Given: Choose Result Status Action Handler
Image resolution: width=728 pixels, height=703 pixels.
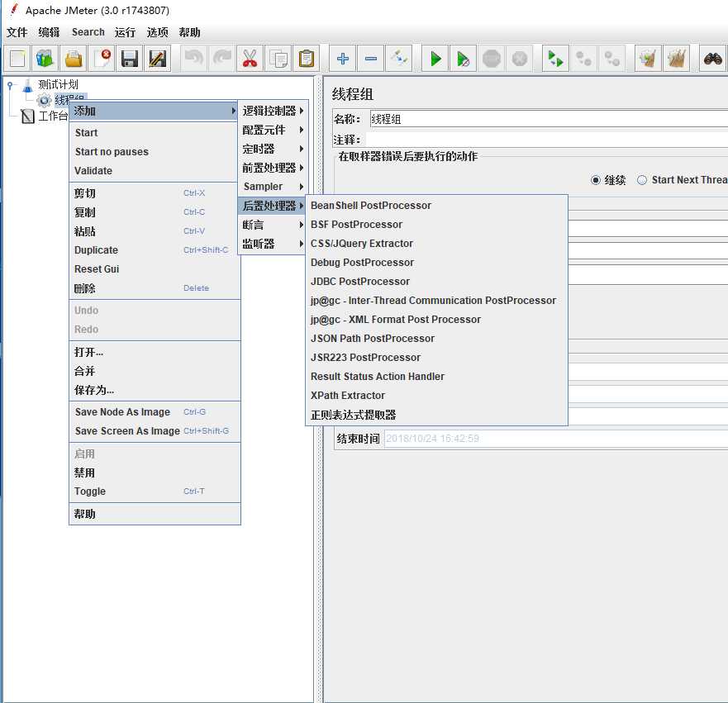Looking at the screenshot, I should [x=436, y=377].
